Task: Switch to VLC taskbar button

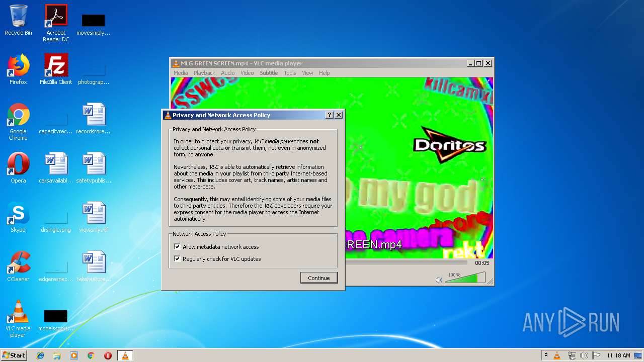Action: 125,355
